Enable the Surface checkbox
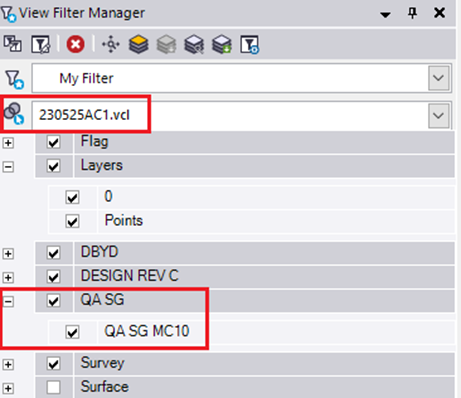Screen dimensions: 461x398 point(53,387)
